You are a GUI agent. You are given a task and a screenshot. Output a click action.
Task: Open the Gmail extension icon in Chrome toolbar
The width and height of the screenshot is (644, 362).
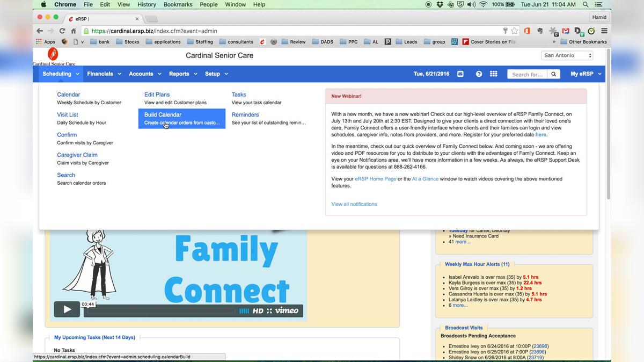(x=565, y=31)
